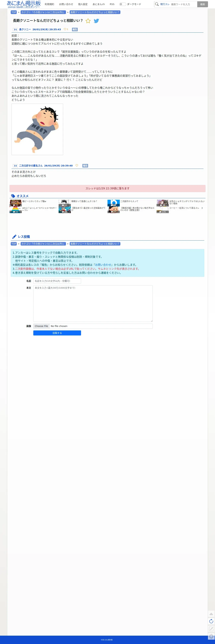
Task: Click thumbnail showing 135 comments
Action: pyautogui.click(x=163, y=210)
